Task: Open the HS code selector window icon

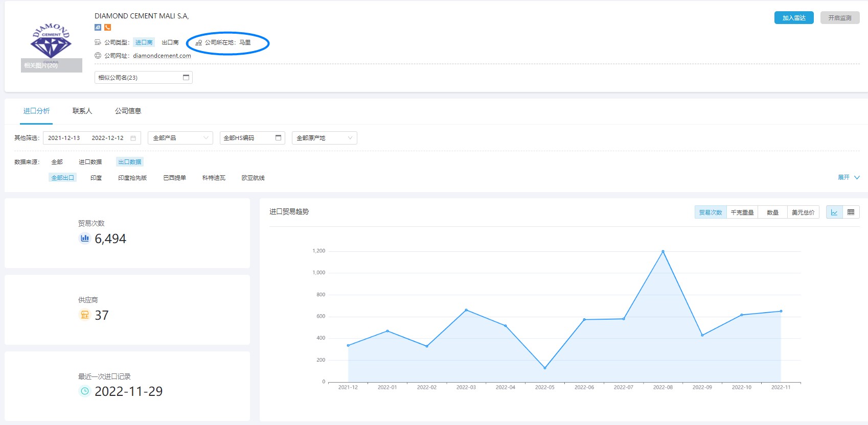Action: click(279, 138)
